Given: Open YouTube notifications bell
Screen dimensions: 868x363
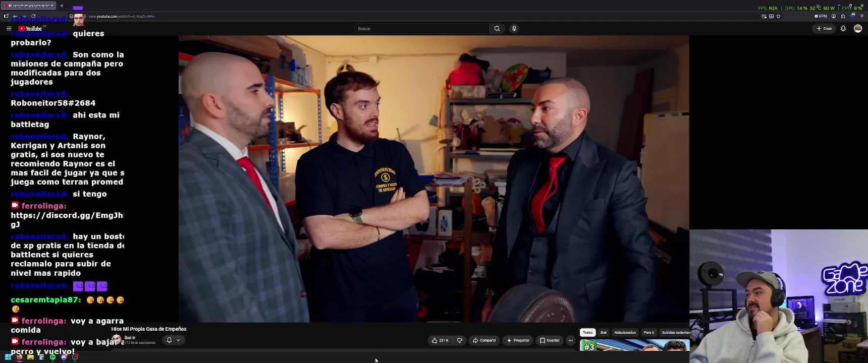Looking at the screenshot, I should click(843, 29).
